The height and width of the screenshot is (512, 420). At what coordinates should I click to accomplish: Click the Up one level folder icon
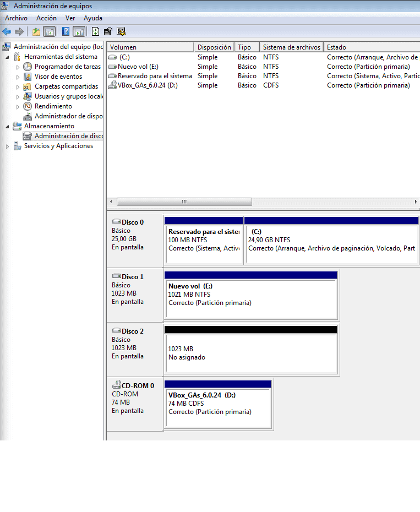pyautogui.click(x=36, y=32)
